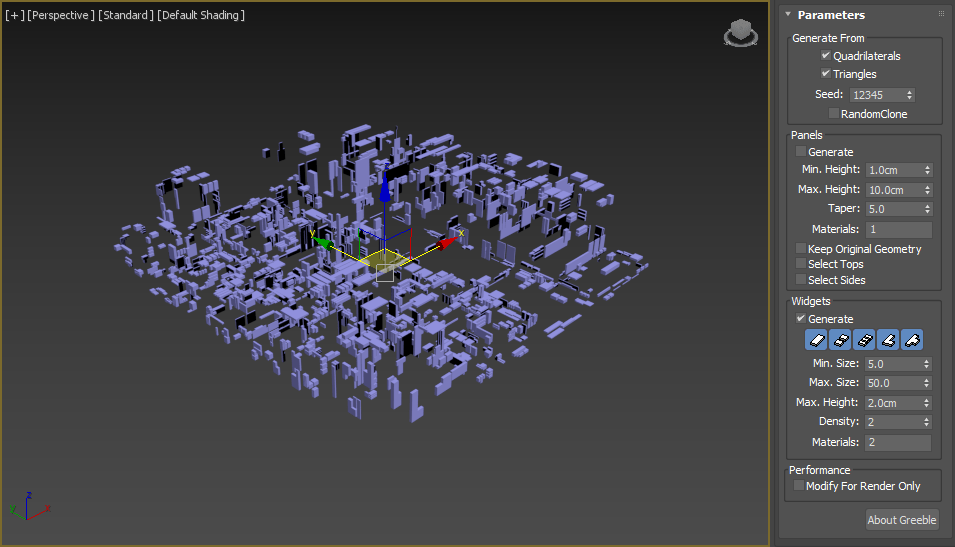The height and width of the screenshot is (547, 955).
Task: Open the [+] viewport menu
Action: [15, 15]
